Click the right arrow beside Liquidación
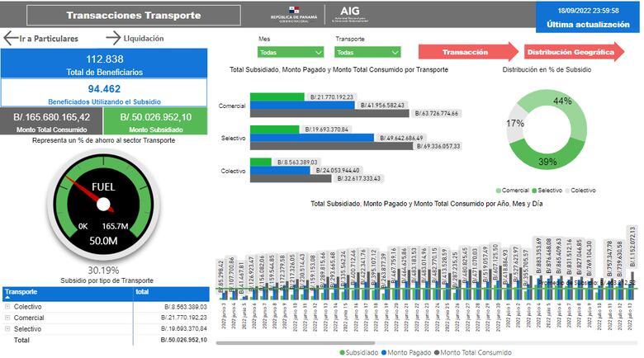The image size is (644, 358). [113, 38]
